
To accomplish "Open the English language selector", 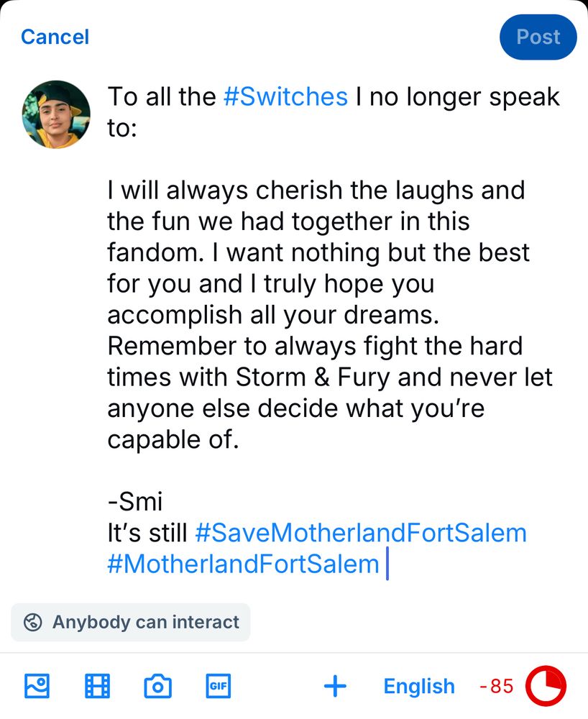I will click(419, 686).
